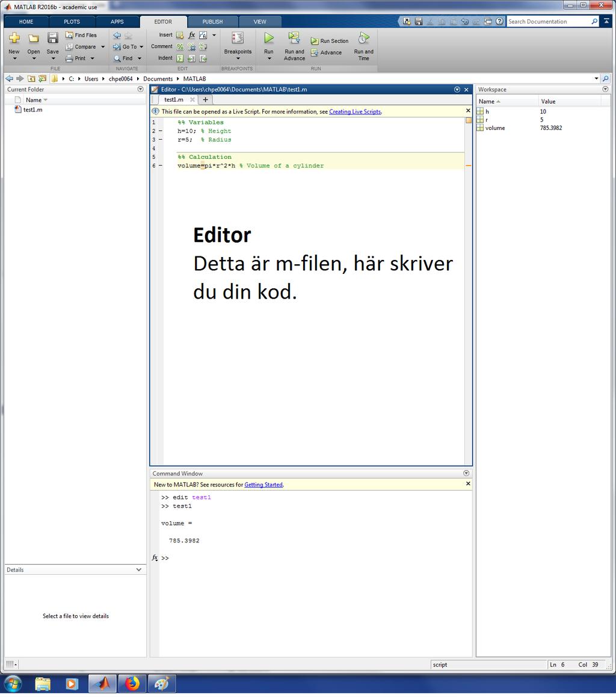This screenshot has width=616, height=697.
Task: Click the Open folder icon
Action: (34, 39)
